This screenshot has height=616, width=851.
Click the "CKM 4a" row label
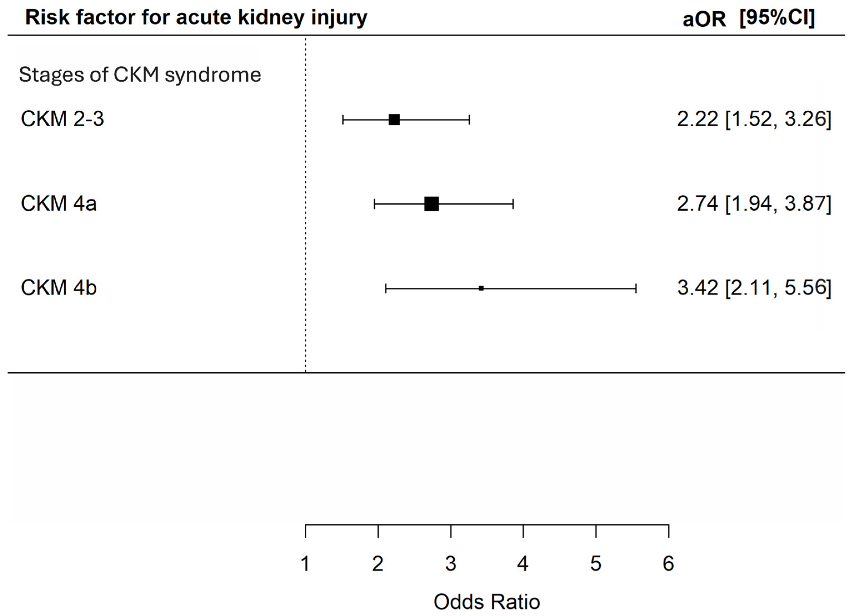point(59,204)
